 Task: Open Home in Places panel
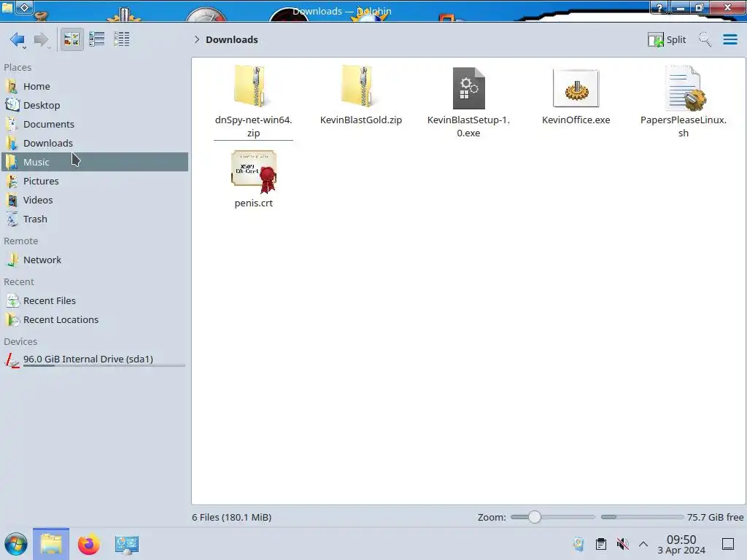pos(95,86)
